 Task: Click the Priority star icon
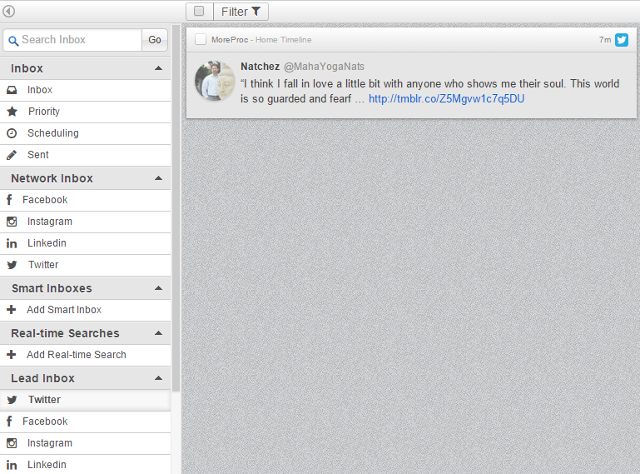[12, 111]
